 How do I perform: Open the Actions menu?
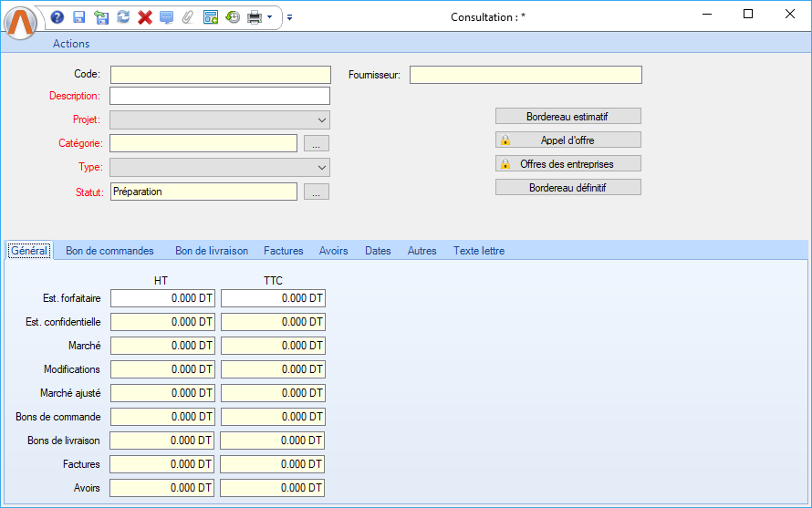[x=71, y=44]
